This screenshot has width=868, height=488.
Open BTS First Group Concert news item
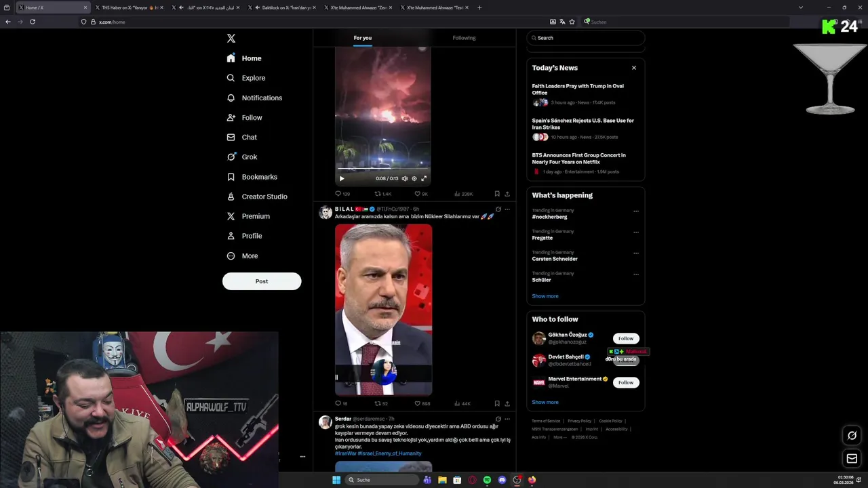[585, 163]
